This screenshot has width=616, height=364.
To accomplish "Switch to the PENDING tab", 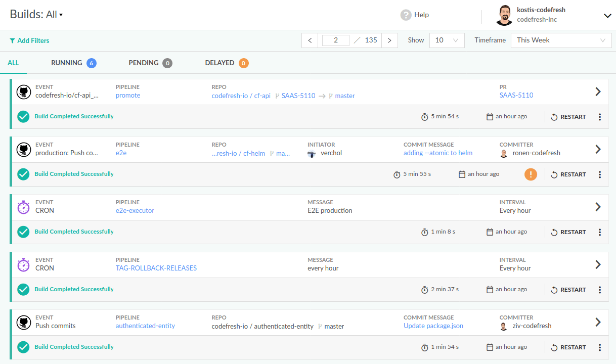I will tap(143, 63).
